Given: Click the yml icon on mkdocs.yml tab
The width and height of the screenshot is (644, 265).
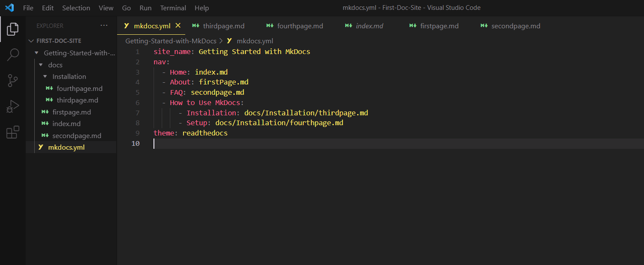Looking at the screenshot, I should point(126,26).
